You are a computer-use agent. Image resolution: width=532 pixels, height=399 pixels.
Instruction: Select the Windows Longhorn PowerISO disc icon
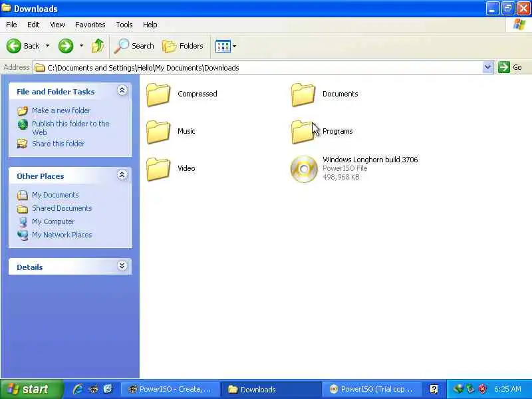[x=304, y=169]
